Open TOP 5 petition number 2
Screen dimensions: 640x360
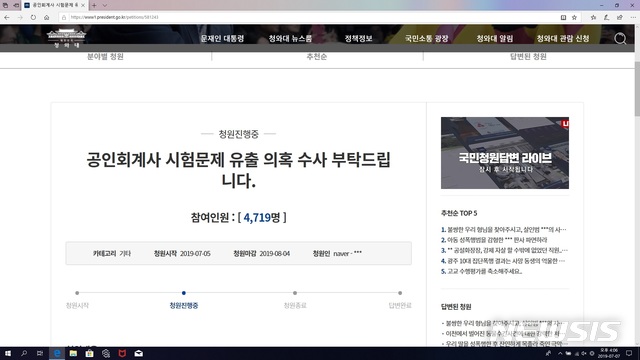click(x=494, y=240)
